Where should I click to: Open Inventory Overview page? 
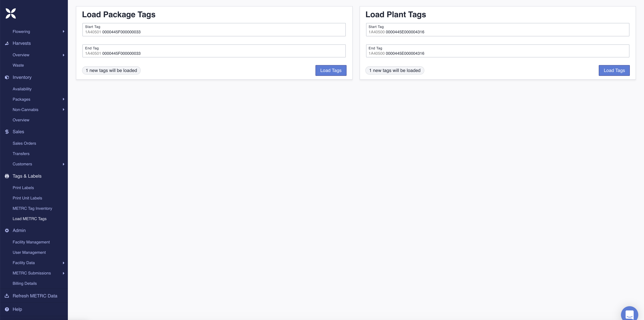pyautogui.click(x=21, y=120)
